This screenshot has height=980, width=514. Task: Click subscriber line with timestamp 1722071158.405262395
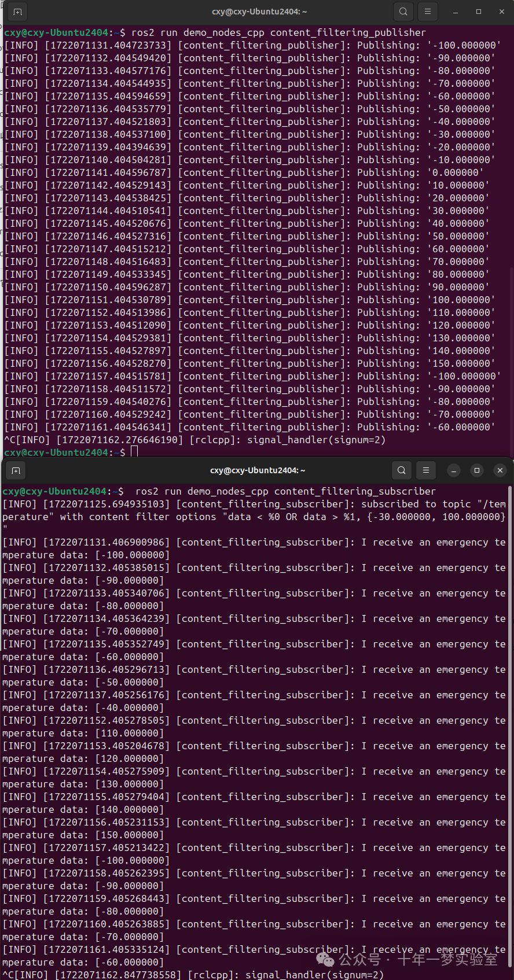tap(255, 879)
